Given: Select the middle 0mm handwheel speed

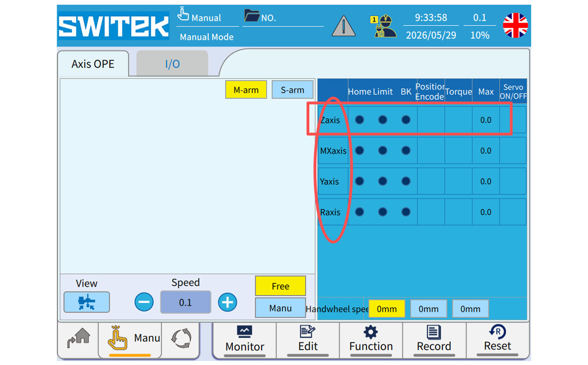Looking at the screenshot, I should tap(428, 309).
